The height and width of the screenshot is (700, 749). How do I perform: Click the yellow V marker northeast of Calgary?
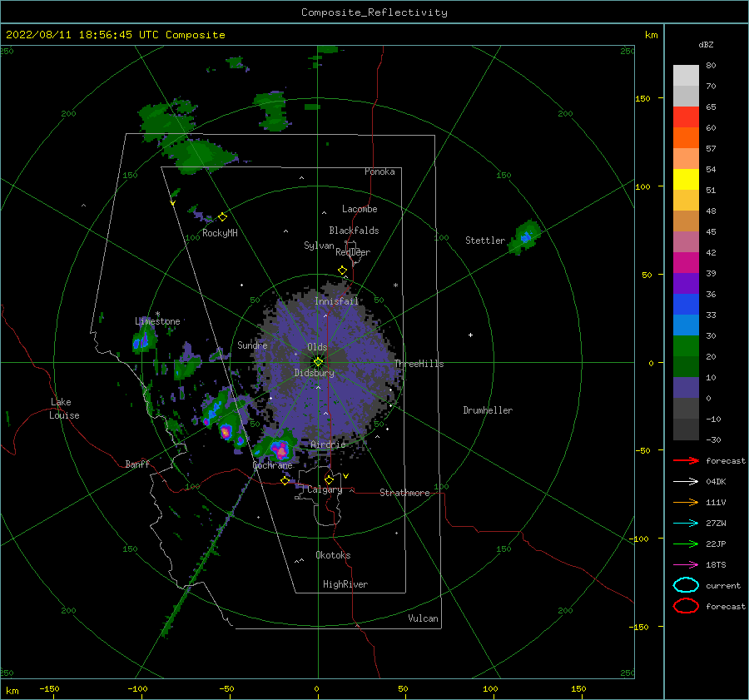tap(345, 476)
